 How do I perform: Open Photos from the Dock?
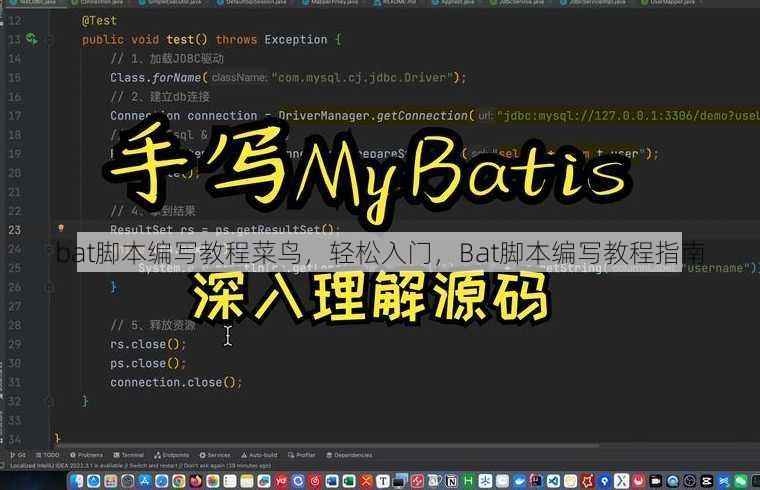212,481
